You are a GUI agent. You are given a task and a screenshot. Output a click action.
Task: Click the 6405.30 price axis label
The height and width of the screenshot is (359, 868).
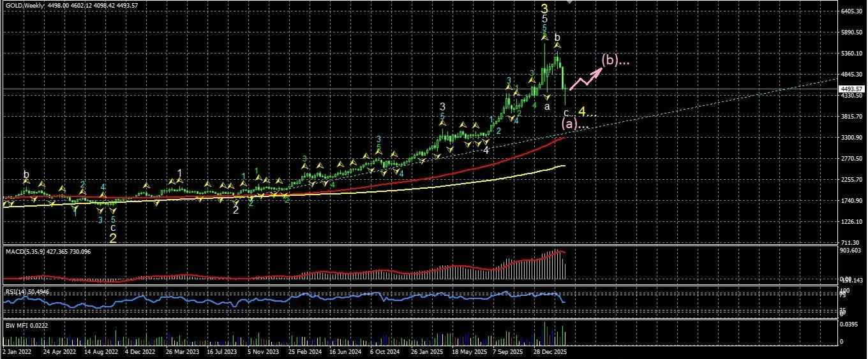tap(853, 11)
